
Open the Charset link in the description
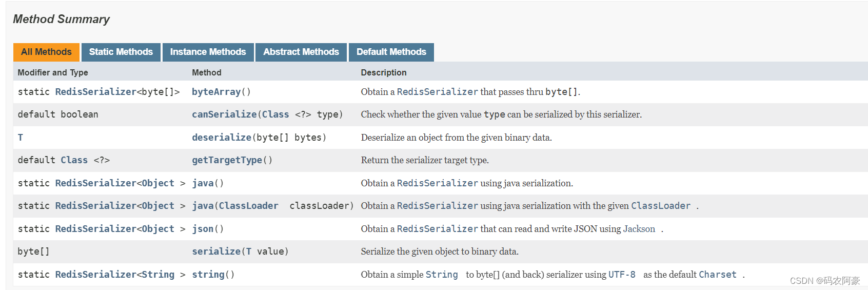pyautogui.click(x=717, y=275)
